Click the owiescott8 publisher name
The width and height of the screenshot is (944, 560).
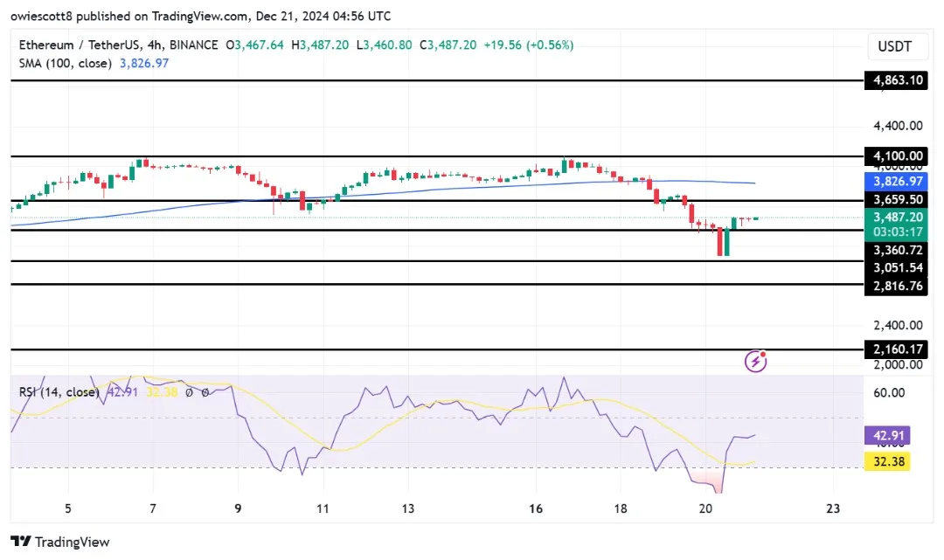(x=46, y=16)
